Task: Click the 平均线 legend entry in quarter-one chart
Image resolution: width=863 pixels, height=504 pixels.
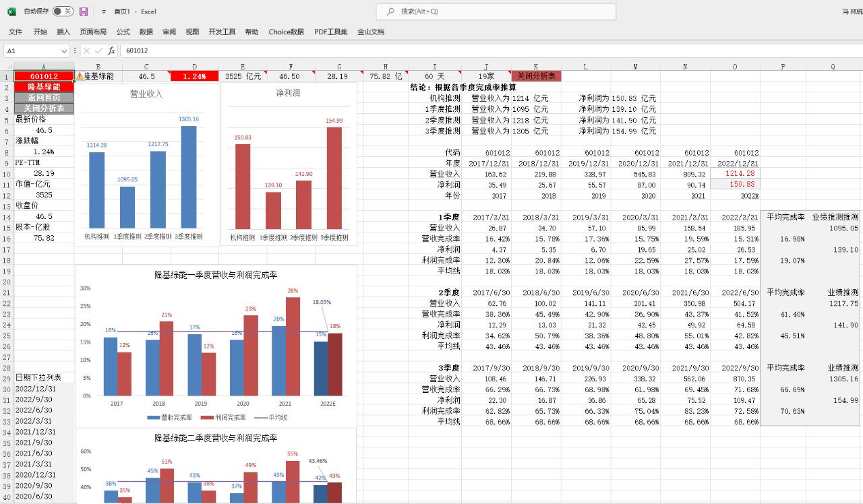Action: (x=270, y=418)
